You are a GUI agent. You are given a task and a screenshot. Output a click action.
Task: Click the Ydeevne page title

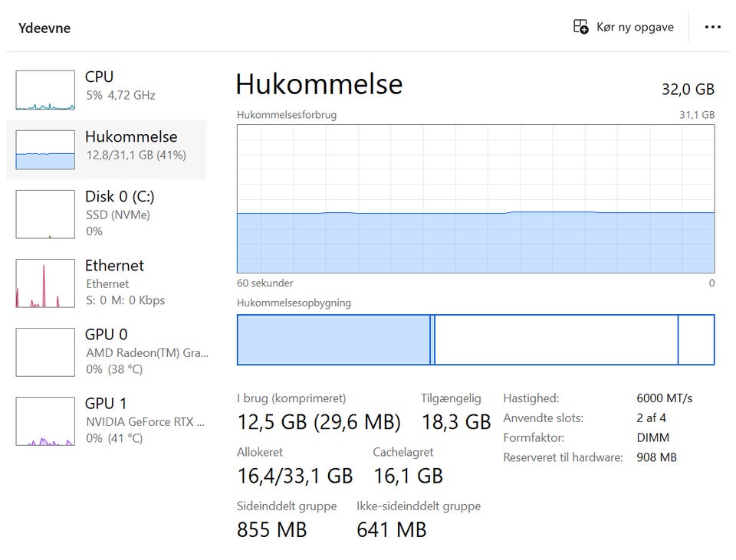click(x=44, y=28)
